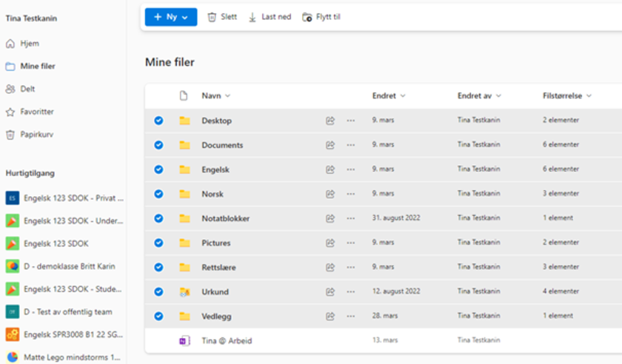This screenshot has height=364, width=622.
Task: Open more actions for Notatblokker folder
Action: coord(351,218)
